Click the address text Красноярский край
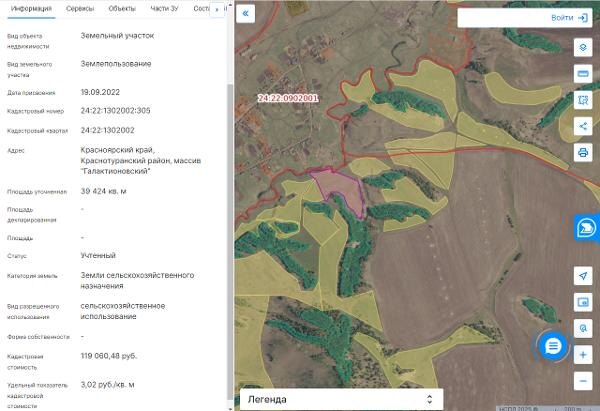This screenshot has height=411, width=600. 117,150
